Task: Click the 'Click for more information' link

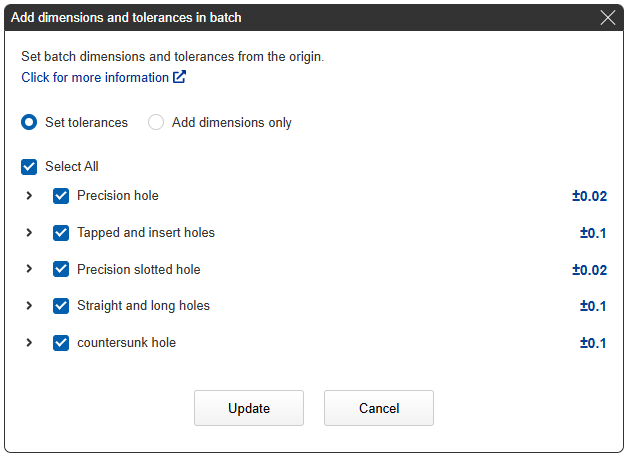Action: pos(95,77)
